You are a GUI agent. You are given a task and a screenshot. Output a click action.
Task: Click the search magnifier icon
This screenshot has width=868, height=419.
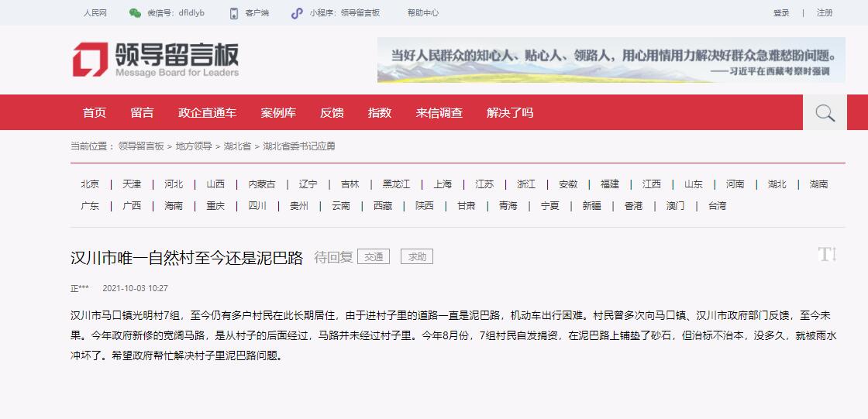tap(825, 113)
